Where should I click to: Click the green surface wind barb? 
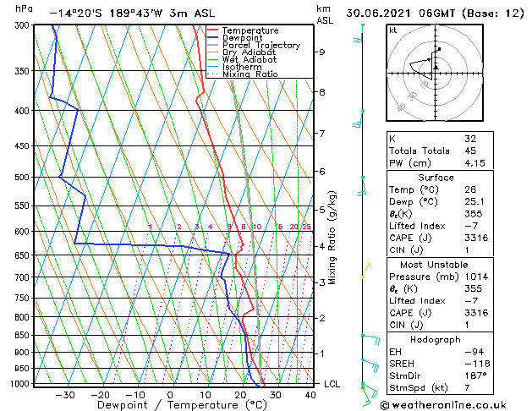point(369,396)
